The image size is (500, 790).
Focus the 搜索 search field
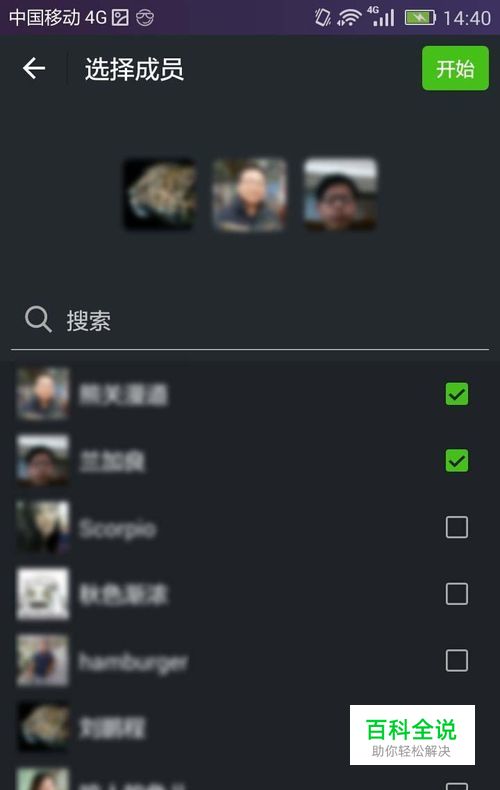250,320
